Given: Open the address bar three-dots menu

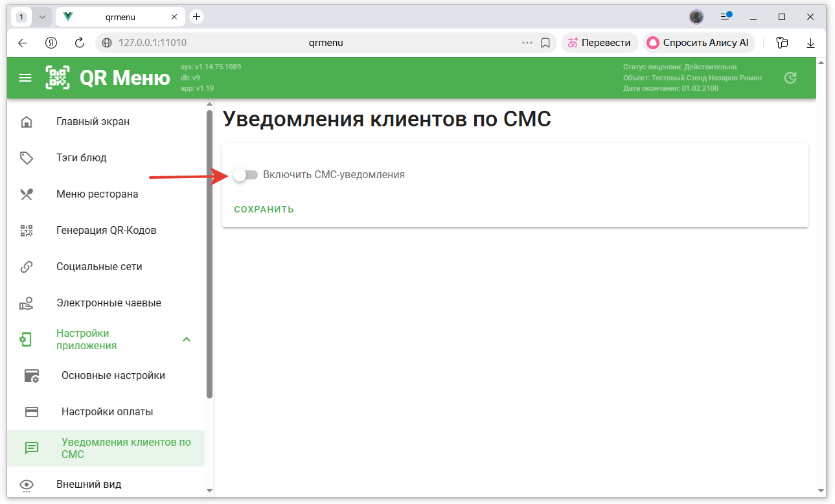Looking at the screenshot, I should point(527,43).
